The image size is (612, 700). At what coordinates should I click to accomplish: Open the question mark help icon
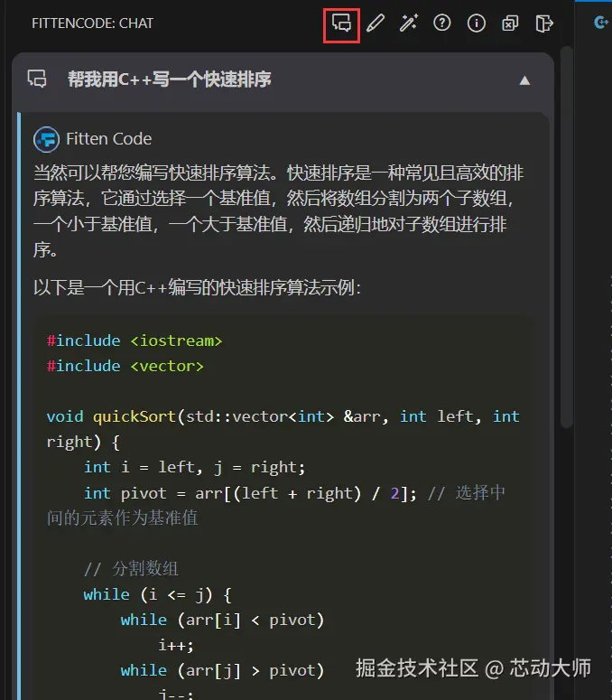point(442,23)
